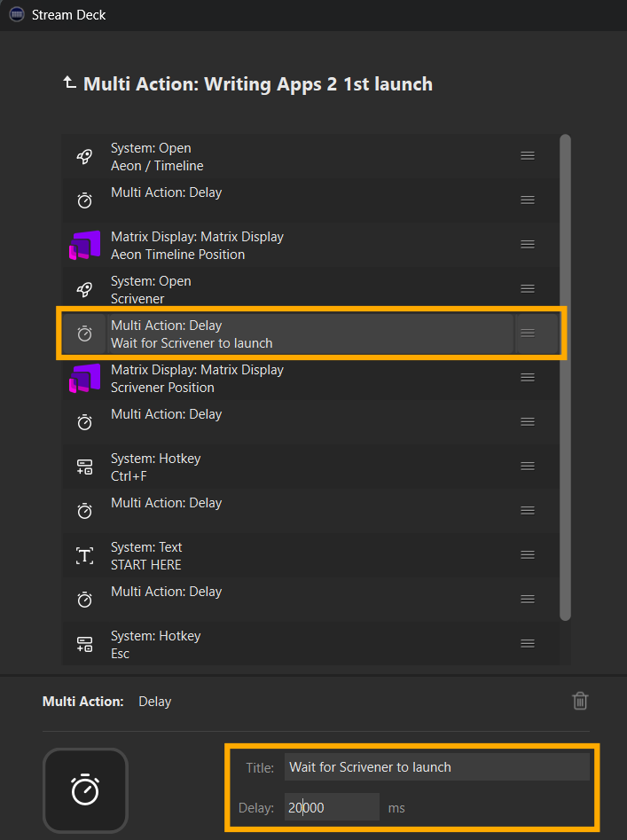627x840 pixels.
Task: Click the Delay milliseconds input field
Action: [332, 807]
